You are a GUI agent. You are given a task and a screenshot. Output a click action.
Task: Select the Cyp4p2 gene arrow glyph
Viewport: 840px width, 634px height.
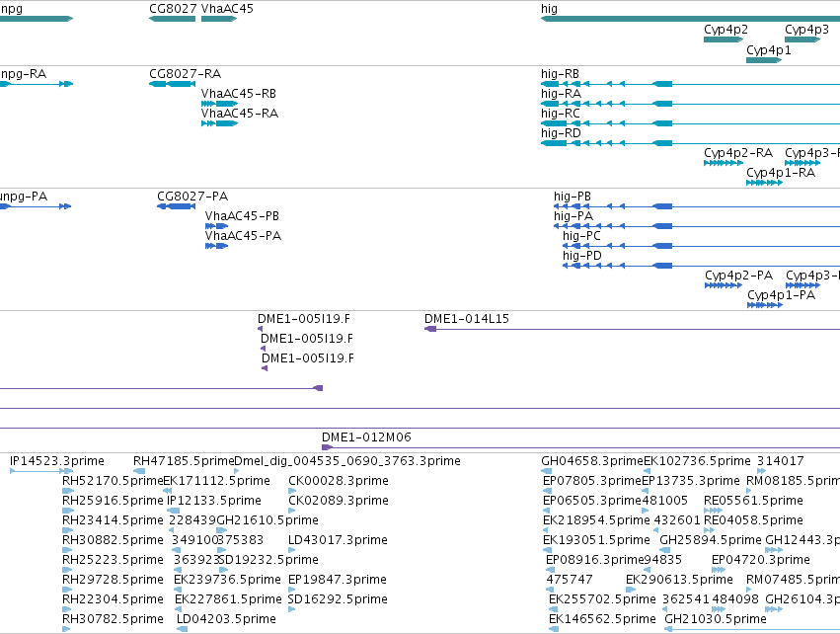coord(724,40)
